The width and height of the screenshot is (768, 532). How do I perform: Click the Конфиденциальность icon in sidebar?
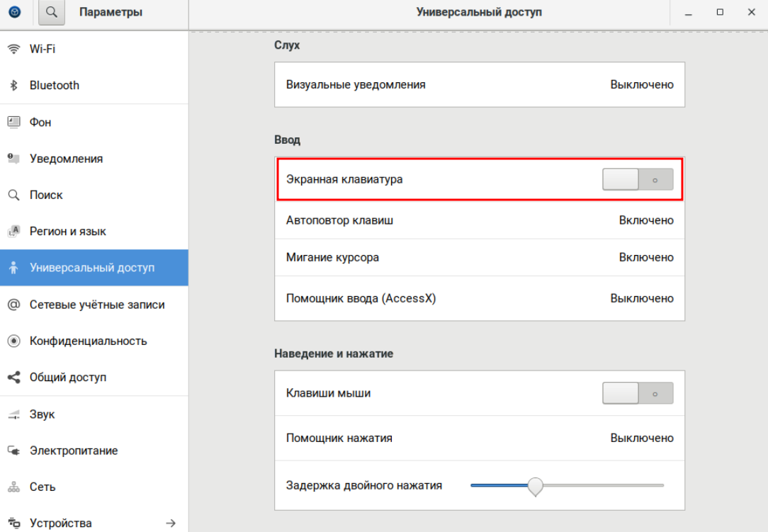[x=13, y=341]
